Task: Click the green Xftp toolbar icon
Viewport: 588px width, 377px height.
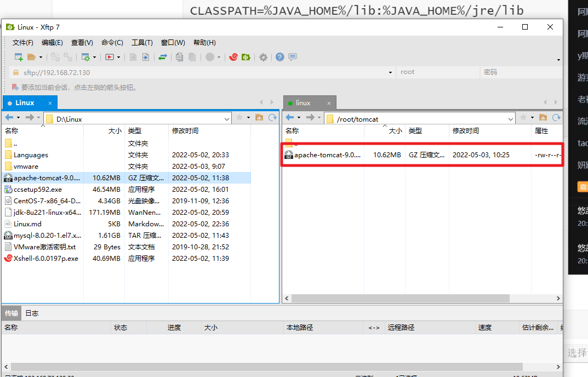Action: 246,57
